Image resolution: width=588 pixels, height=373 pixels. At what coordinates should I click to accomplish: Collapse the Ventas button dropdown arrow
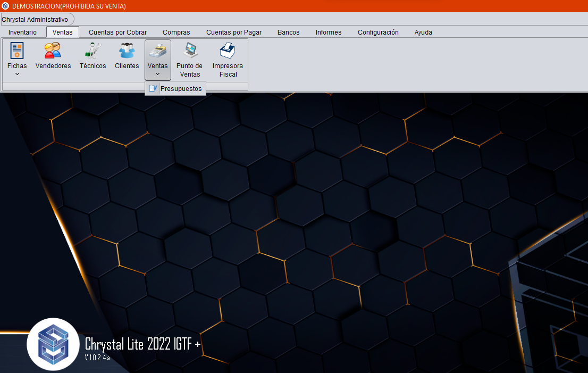coord(157,74)
